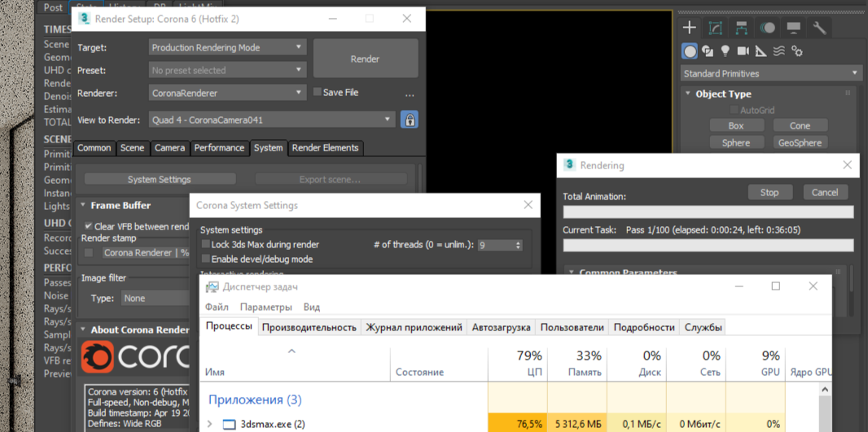Open the Renderer dropdown
Viewport: 868px width, 432px height.
[x=227, y=94]
